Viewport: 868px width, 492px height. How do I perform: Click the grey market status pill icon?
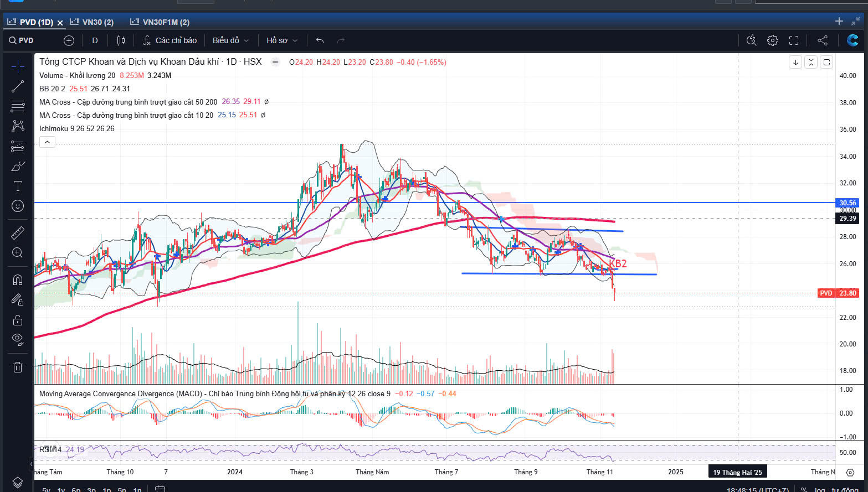[x=275, y=62]
